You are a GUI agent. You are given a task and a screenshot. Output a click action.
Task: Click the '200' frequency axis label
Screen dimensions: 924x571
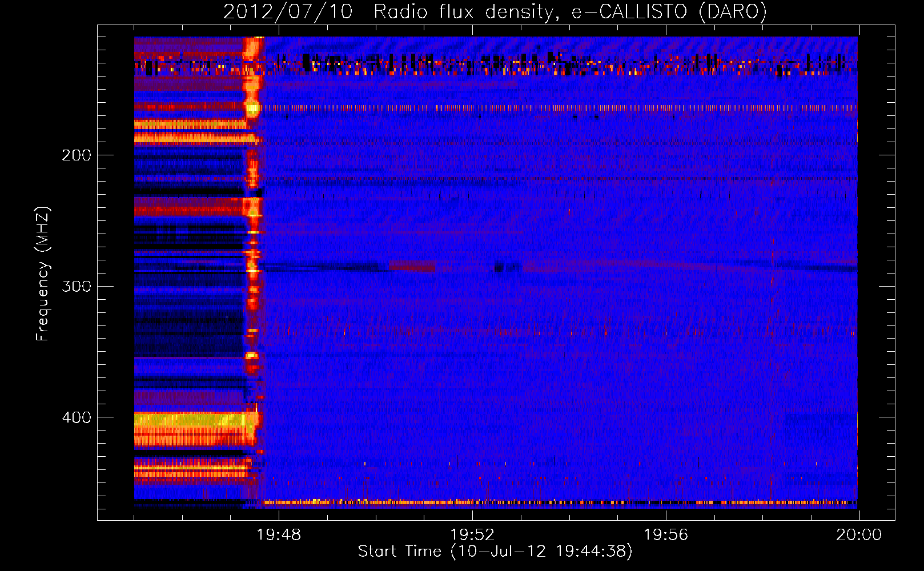77,155
